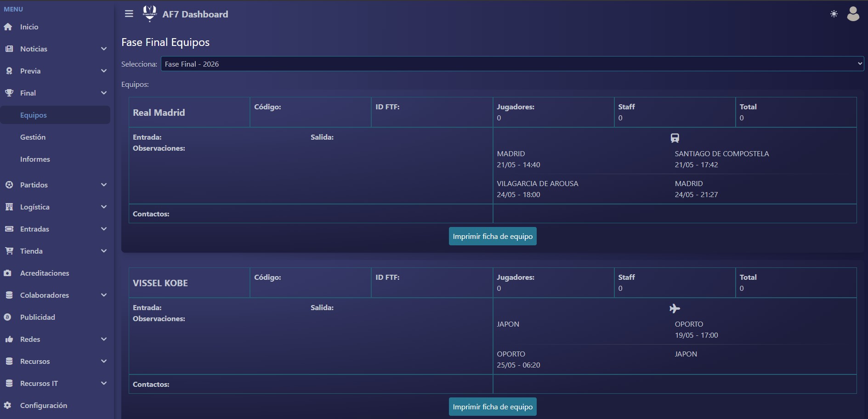The image size is (868, 419).
Task: Click the Colaboradores database icon
Action: pos(9,295)
